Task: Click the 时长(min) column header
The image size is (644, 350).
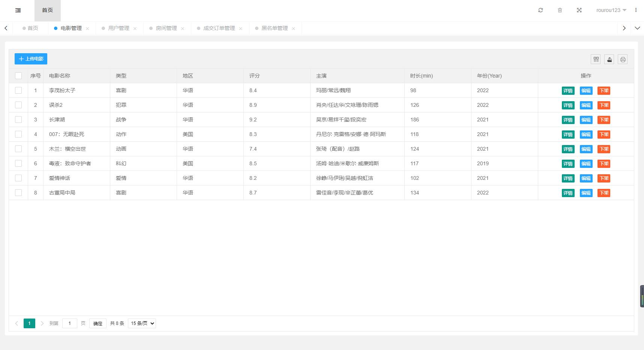Action: click(x=438, y=76)
